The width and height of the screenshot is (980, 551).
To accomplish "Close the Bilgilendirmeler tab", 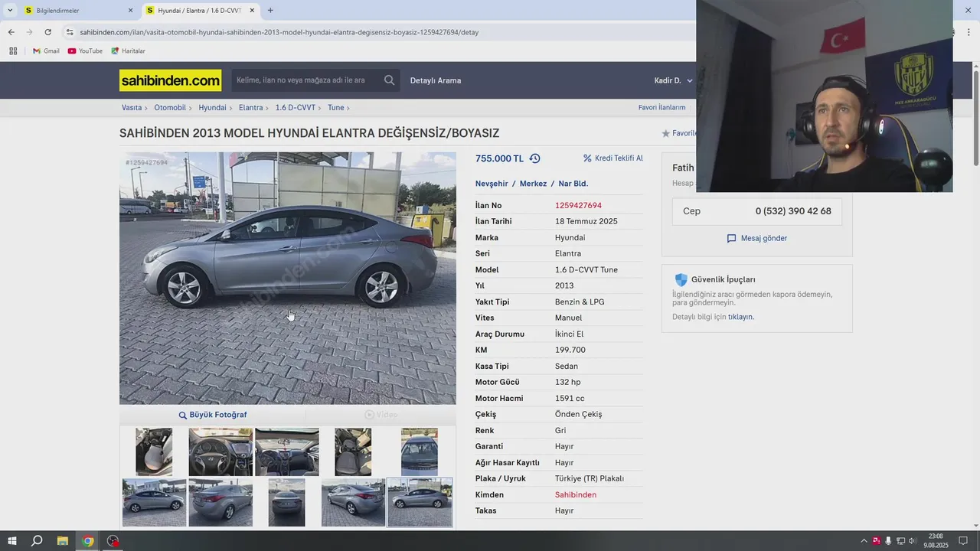I will [x=130, y=11].
